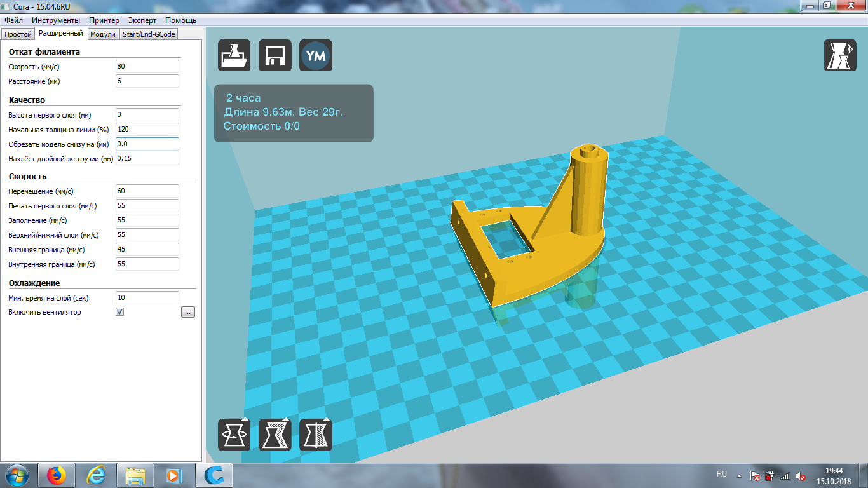Click the YM share button icon
868x488 pixels.
(x=315, y=55)
